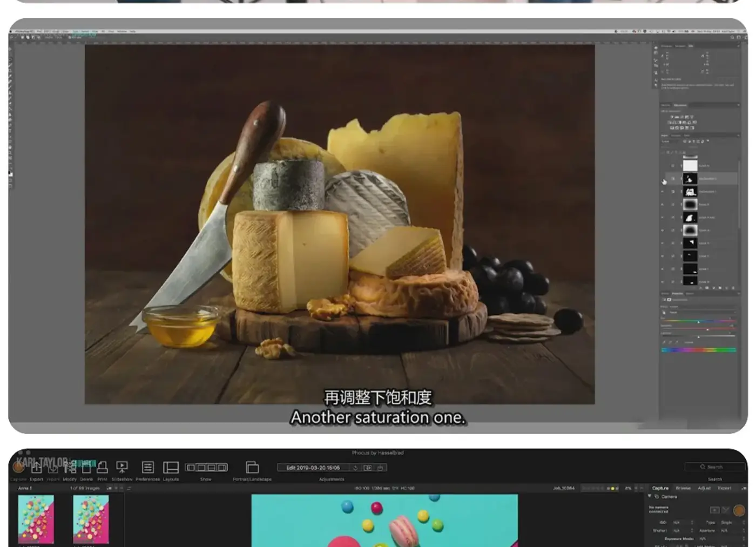Select the Photoshop layer with solid white thumbnail
Screen dimensions: 756x547
pyautogui.click(x=690, y=166)
